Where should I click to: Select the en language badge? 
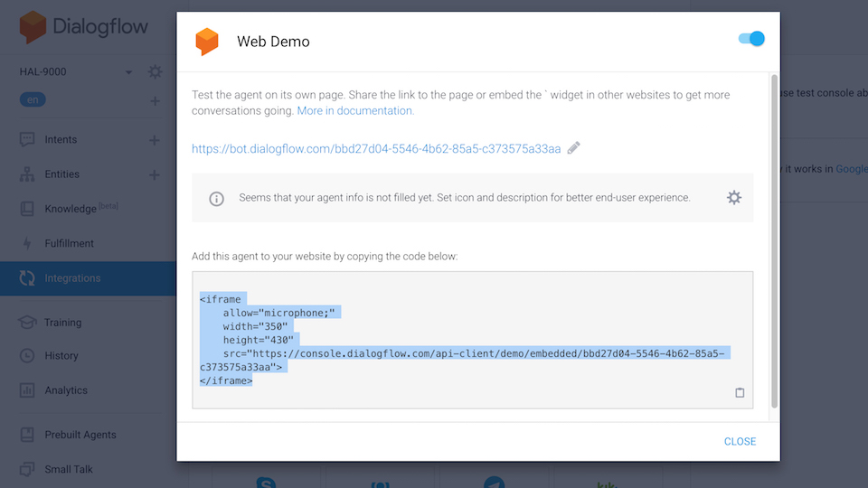(x=33, y=100)
